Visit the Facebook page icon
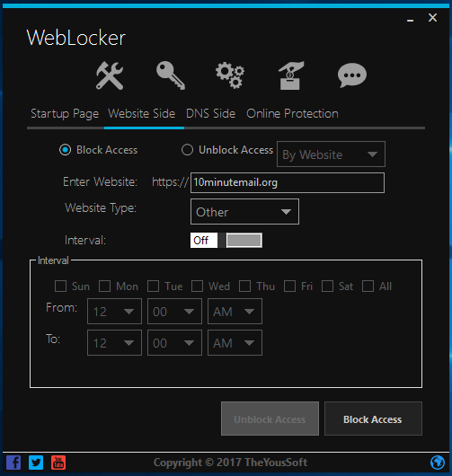452x476 pixels. pyautogui.click(x=13, y=463)
